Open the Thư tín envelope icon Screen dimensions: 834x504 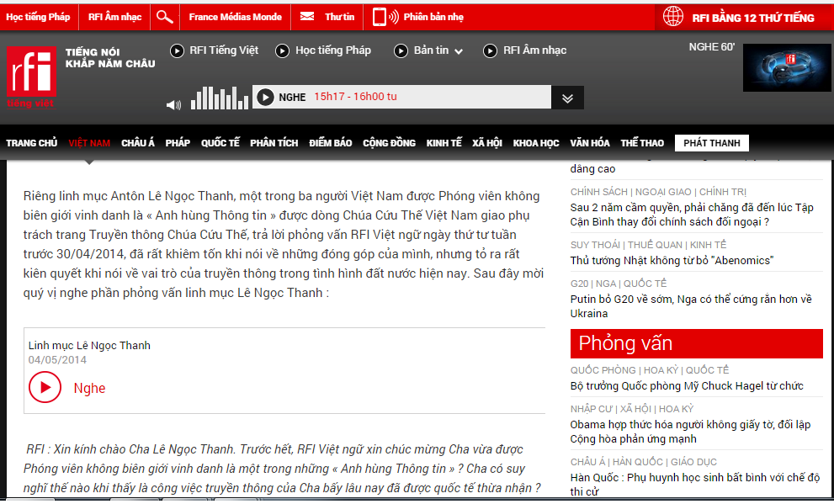(x=307, y=17)
